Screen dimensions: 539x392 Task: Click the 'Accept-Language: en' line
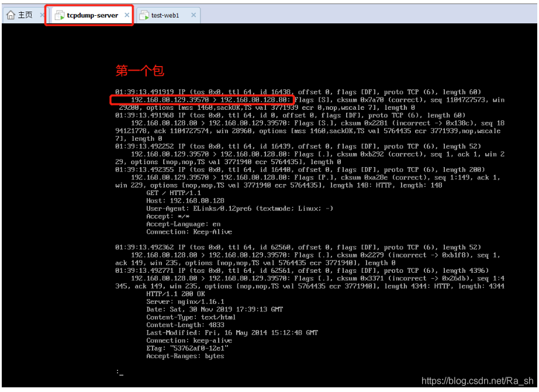coord(183,224)
